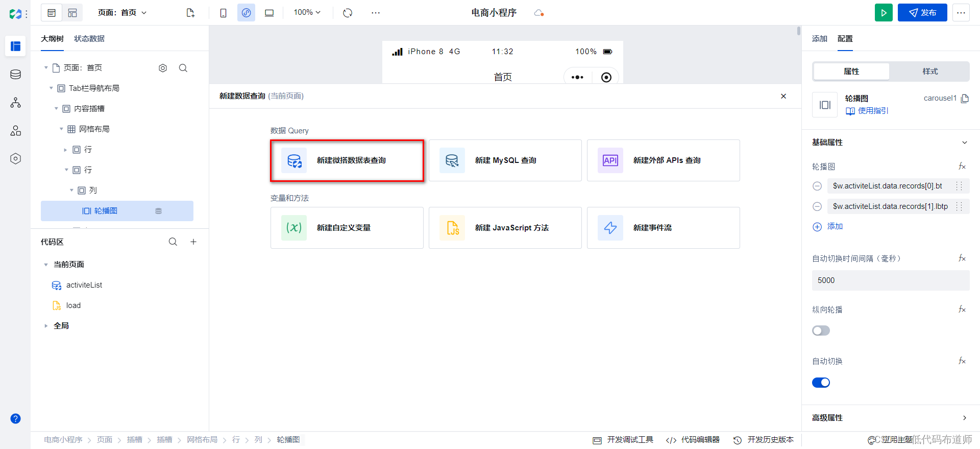The image size is (980, 449).
Task: Switch to the 状态数据 tab
Action: 89,39
